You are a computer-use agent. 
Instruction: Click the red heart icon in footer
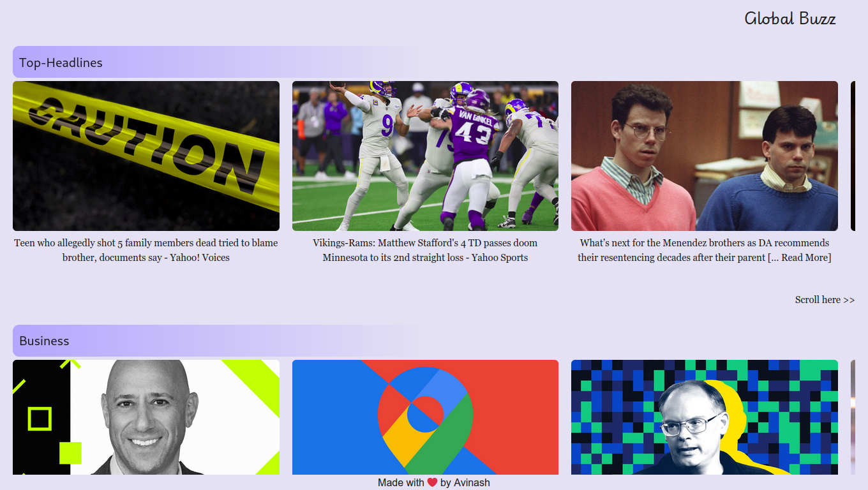pos(432,482)
